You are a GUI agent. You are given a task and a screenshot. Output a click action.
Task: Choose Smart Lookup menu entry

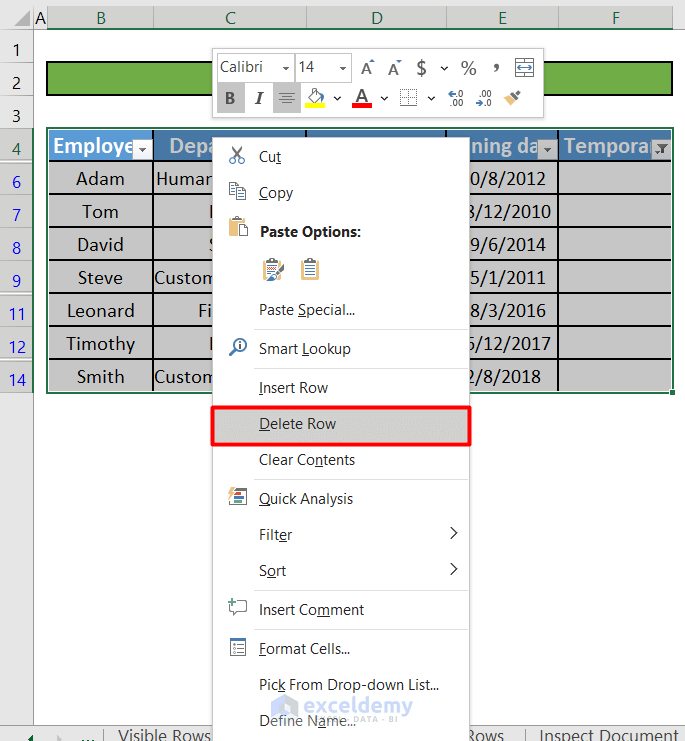pos(341,349)
